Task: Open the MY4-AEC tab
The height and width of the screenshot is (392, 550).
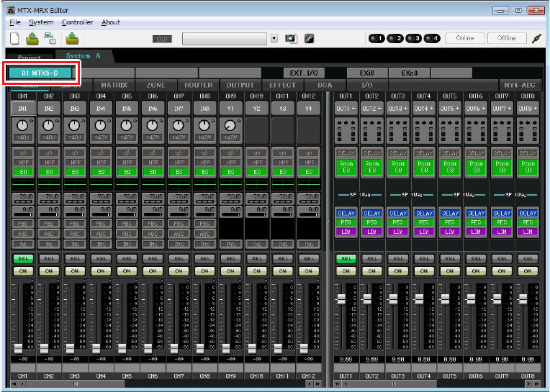Action: 520,85
